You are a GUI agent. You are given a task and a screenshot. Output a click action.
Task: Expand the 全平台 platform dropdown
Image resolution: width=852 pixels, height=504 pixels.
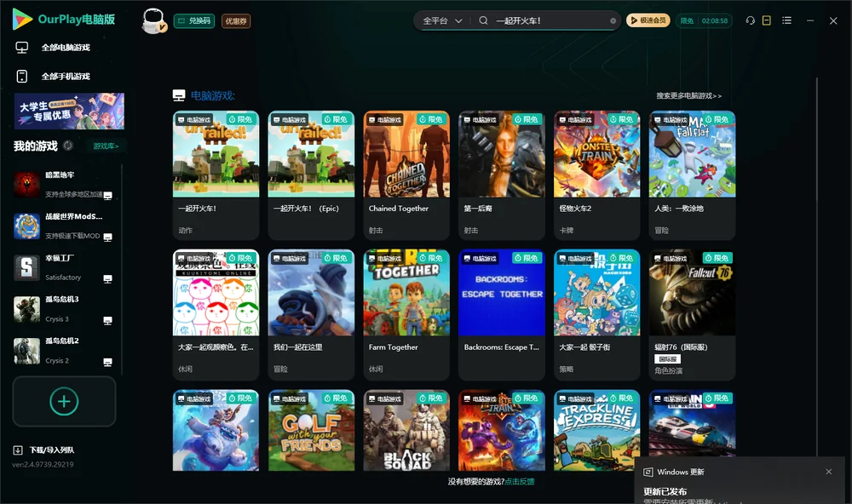[x=442, y=20]
